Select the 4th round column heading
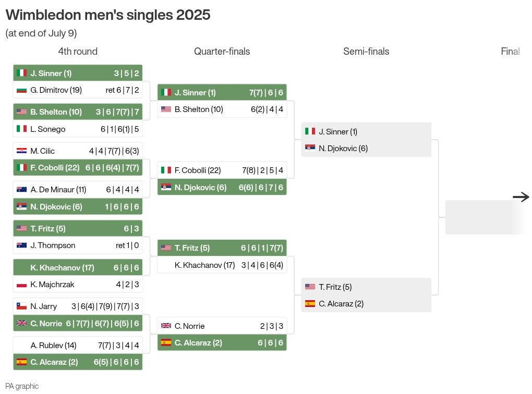This screenshot has height=394, width=532. (78, 51)
